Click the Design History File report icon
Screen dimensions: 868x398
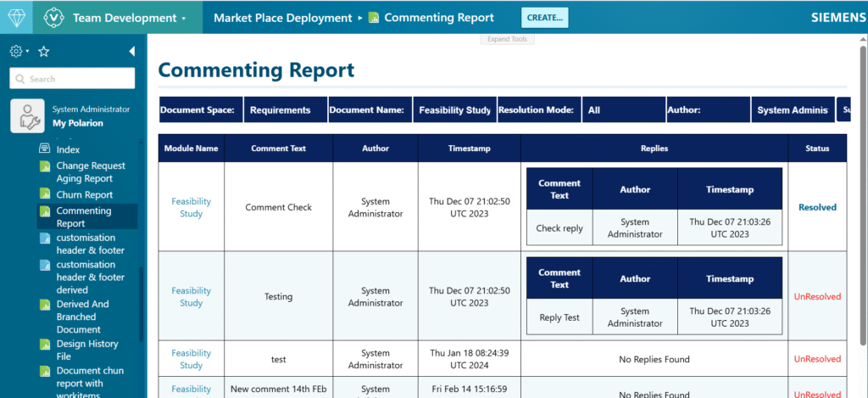coord(45,345)
